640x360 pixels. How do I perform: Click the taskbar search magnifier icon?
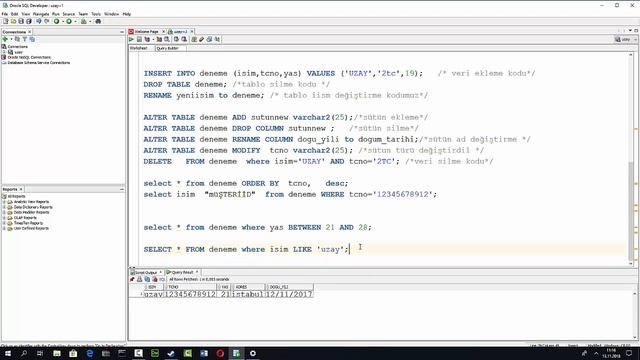(x=24, y=353)
